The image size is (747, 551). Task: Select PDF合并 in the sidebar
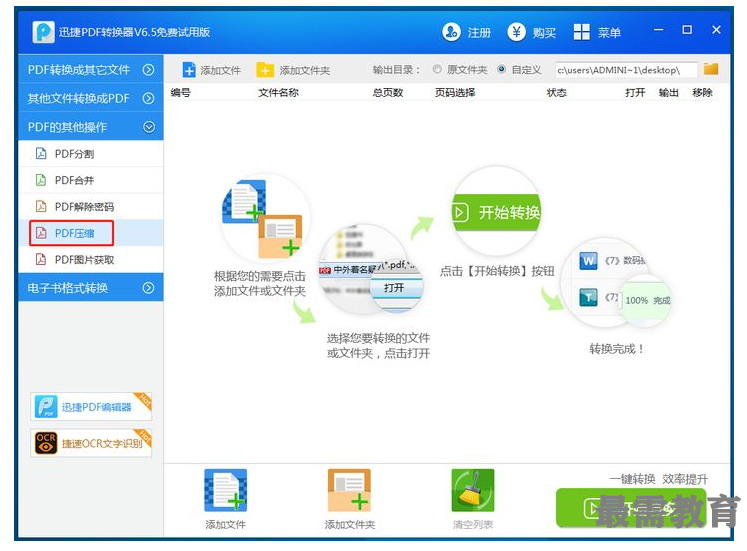91,180
